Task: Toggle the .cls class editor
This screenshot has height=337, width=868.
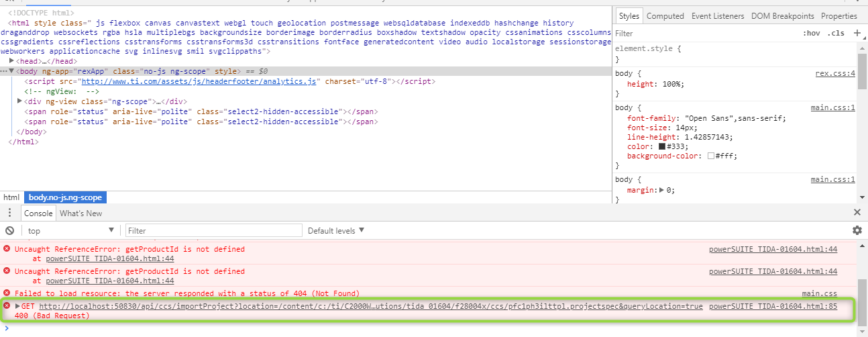Action: point(836,33)
